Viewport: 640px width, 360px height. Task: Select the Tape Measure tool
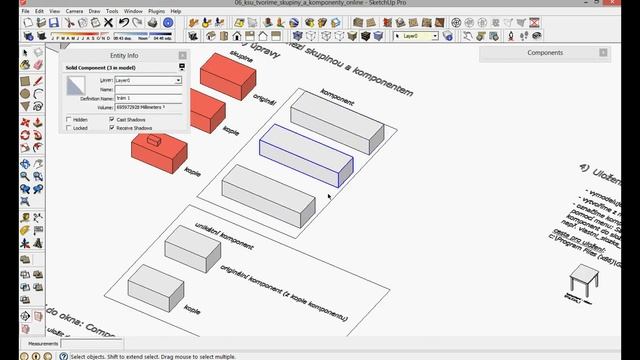pos(25,218)
